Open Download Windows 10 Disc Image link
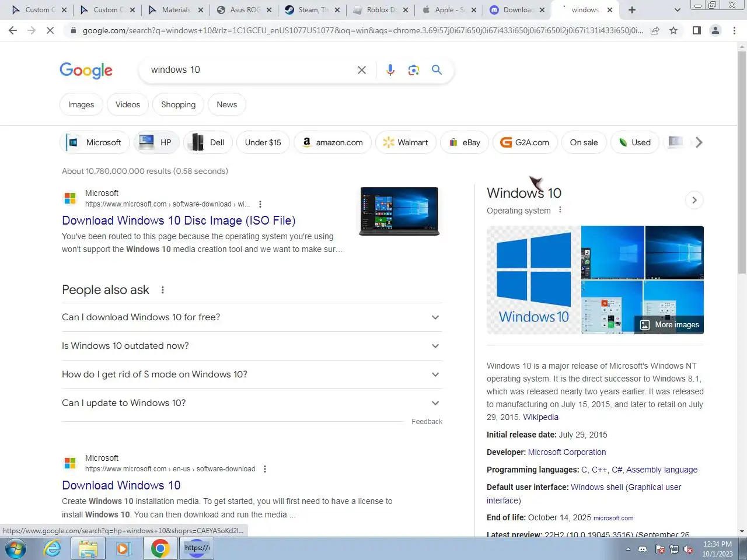This screenshot has width=747, height=560. pos(179,220)
